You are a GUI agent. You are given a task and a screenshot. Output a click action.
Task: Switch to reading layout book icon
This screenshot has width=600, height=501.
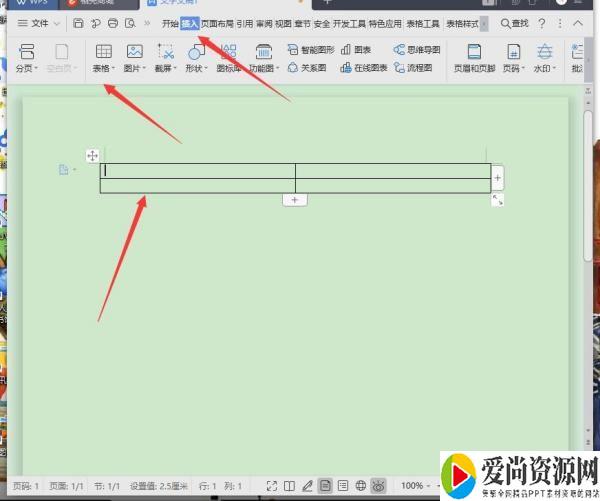[289, 486]
